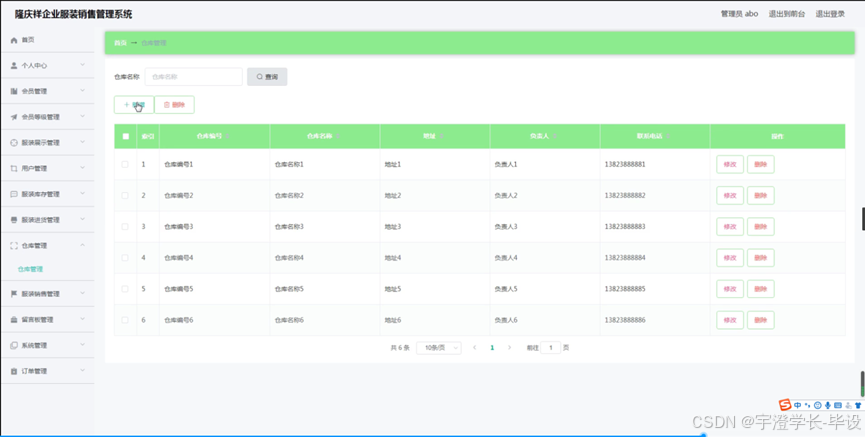Toggle Chinese mode 中 on the IME bar

coord(798,405)
